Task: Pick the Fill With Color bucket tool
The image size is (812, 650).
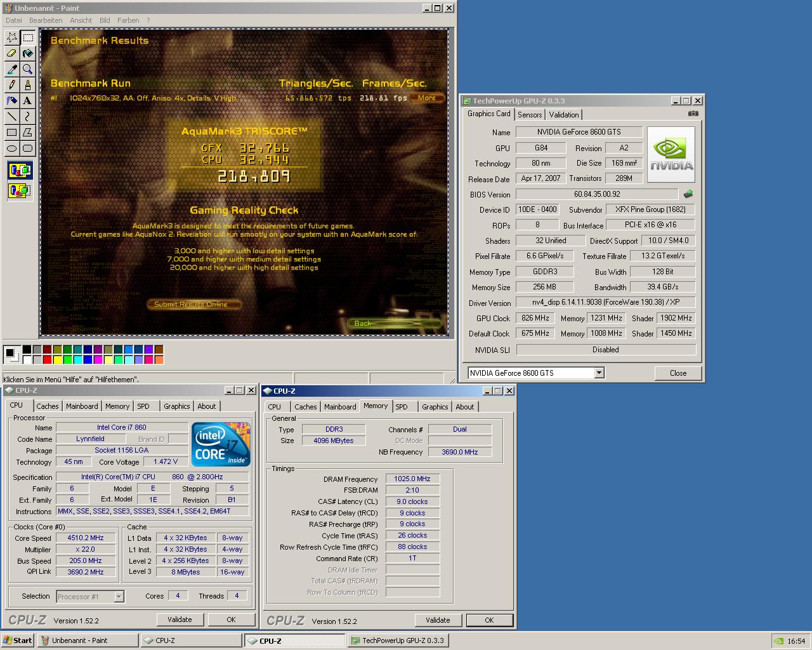Action: pos(28,53)
